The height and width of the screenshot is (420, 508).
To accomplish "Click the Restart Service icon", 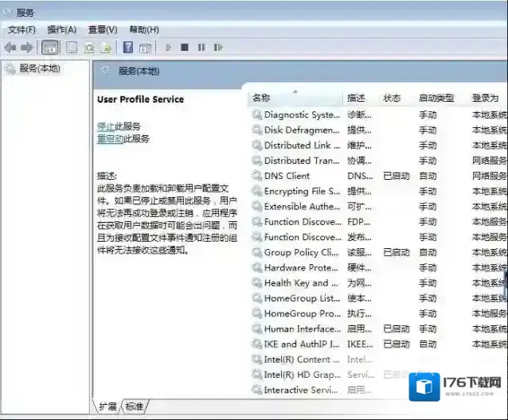I will tap(218, 48).
